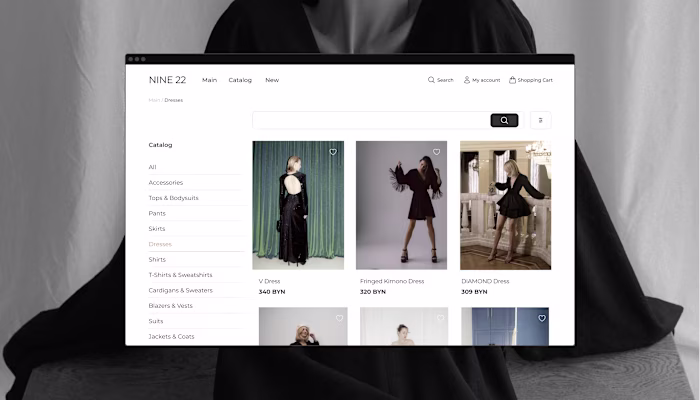Select T-Shirts & Sweatshirts category
Image resolution: width=700 pixels, height=400 pixels.
[180, 275]
